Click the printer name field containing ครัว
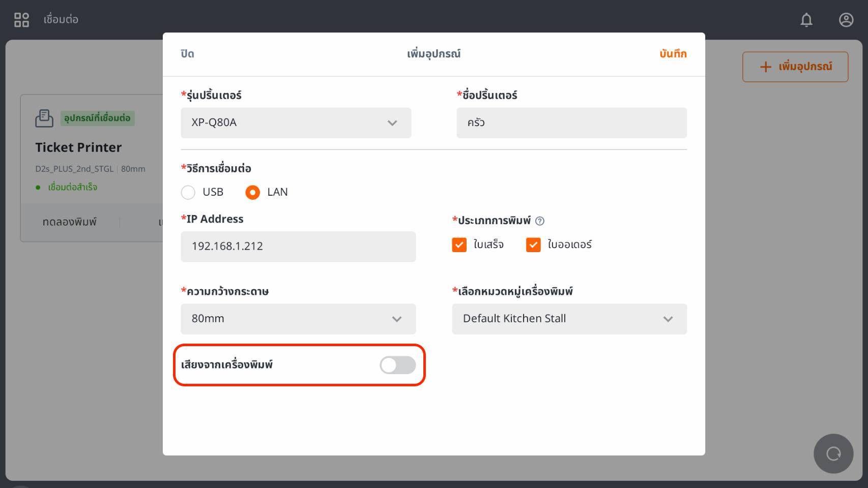The width and height of the screenshot is (868, 488). (571, 123)
